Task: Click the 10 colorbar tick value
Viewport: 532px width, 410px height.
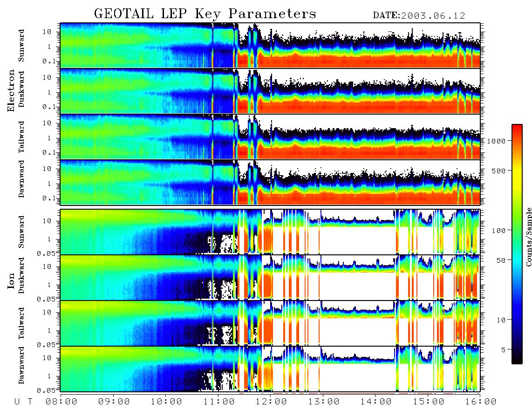Action: (x=501, y=320)
